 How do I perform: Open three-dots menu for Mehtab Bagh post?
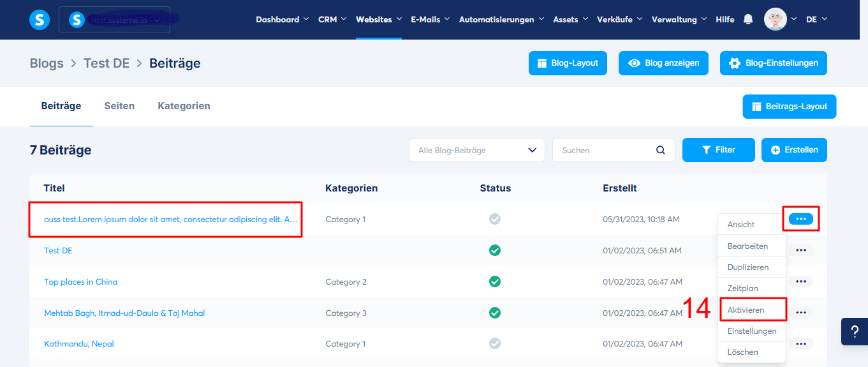pyautogui.click(x=801, y=313)
